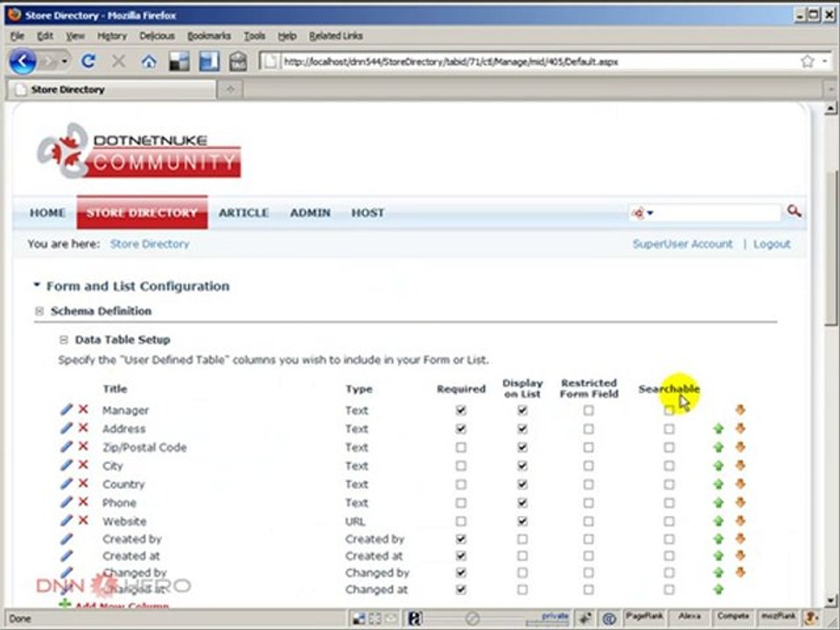The image size is (840, 630).
Task: Collapse Form and List Configuration section
Action: point(37,285)
